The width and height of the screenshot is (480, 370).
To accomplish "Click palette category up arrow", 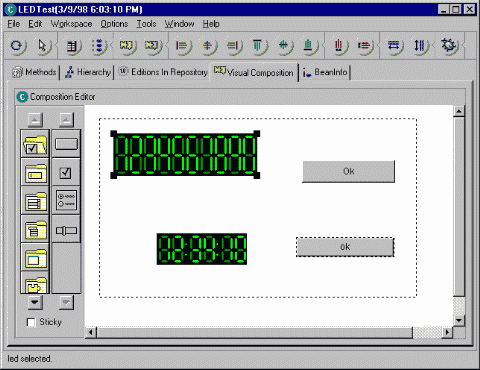I will pos(35,120).
